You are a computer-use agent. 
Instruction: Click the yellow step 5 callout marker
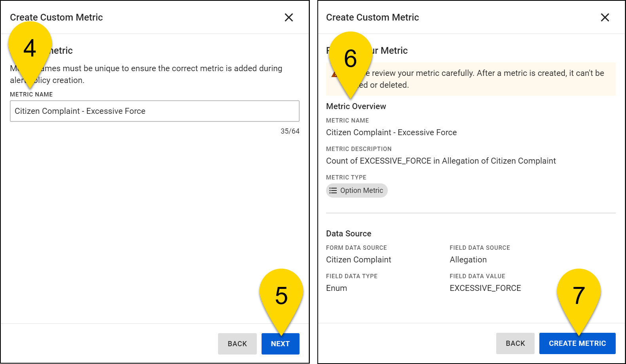(x=281, y=295)
